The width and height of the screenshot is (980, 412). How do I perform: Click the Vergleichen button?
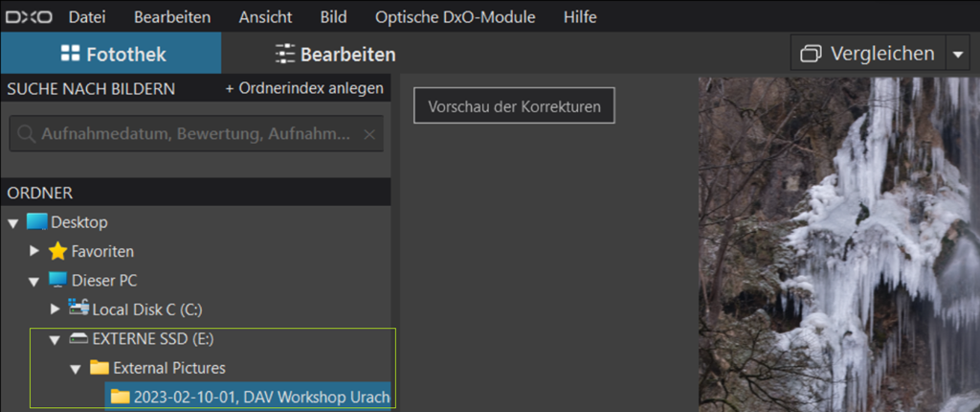(867, 54)
